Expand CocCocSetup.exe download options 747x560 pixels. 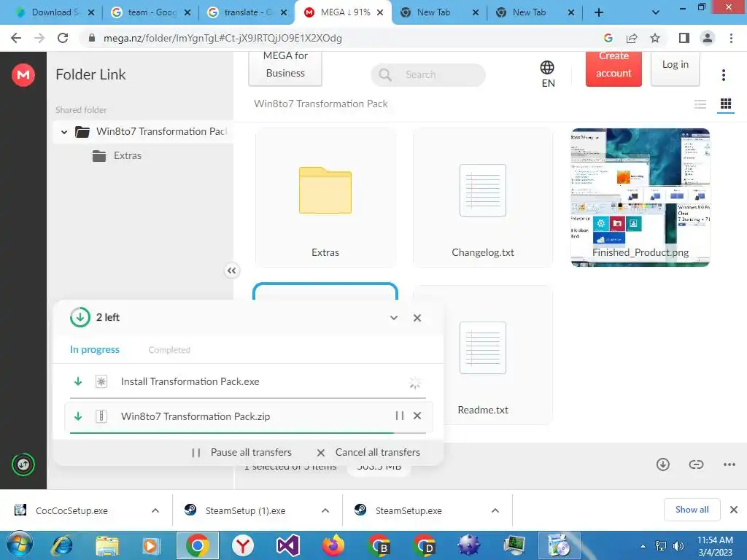coord(155,510)
